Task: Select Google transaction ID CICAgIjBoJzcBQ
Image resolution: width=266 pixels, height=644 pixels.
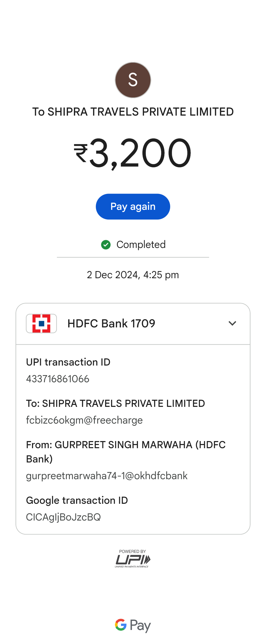Action: [63, 517]
